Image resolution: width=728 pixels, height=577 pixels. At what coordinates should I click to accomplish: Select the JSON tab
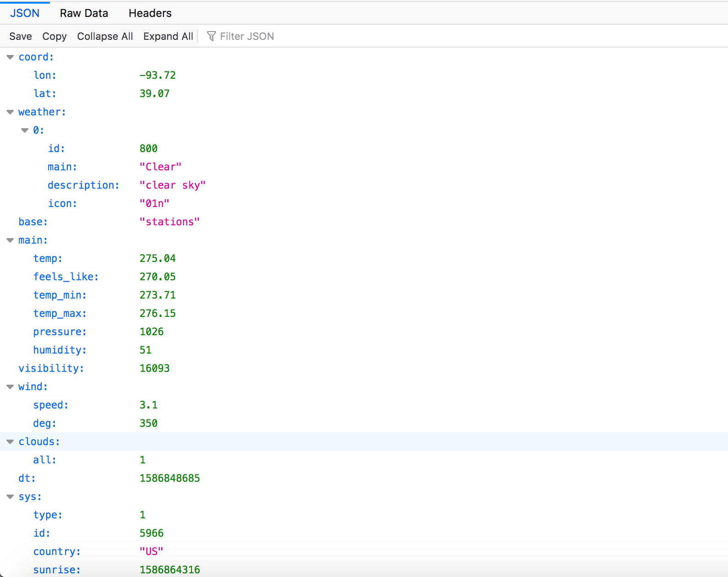25,13
